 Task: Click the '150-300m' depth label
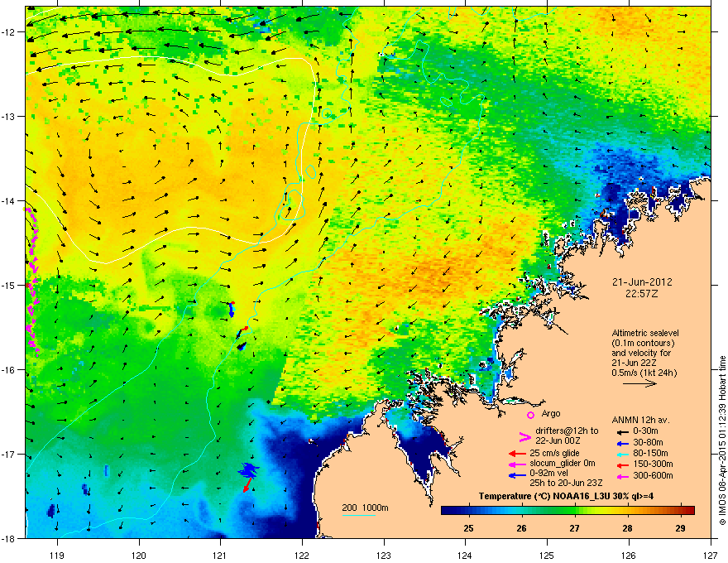pyautogui.click(x=653, y=464)
